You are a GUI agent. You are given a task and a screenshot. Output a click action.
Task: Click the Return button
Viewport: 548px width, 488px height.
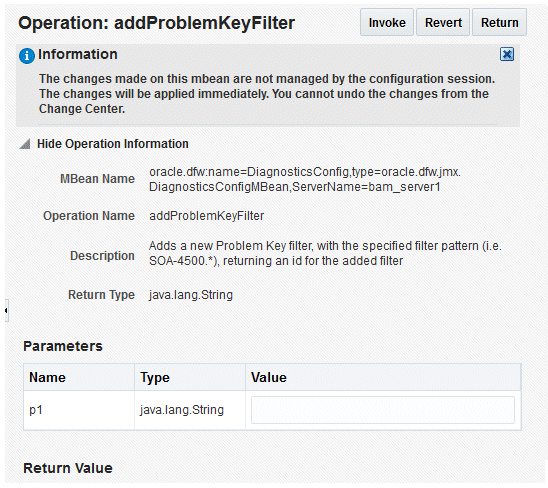pos(499,23)
